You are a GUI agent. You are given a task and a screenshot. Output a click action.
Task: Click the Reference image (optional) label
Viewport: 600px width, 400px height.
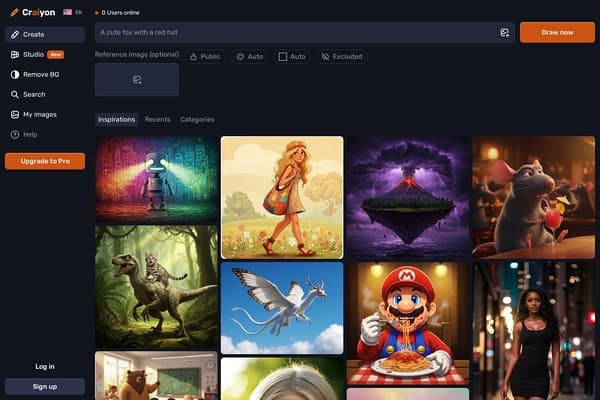[x=137, y=54]
